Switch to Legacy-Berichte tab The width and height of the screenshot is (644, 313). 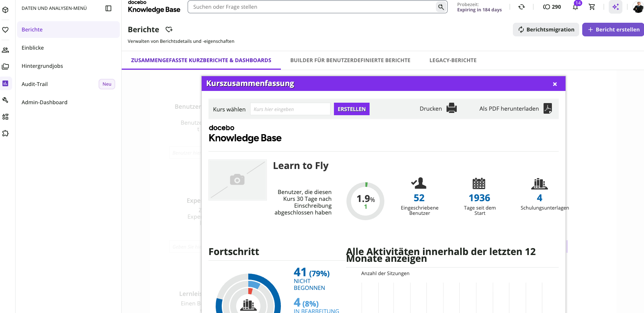coord(453,60)
